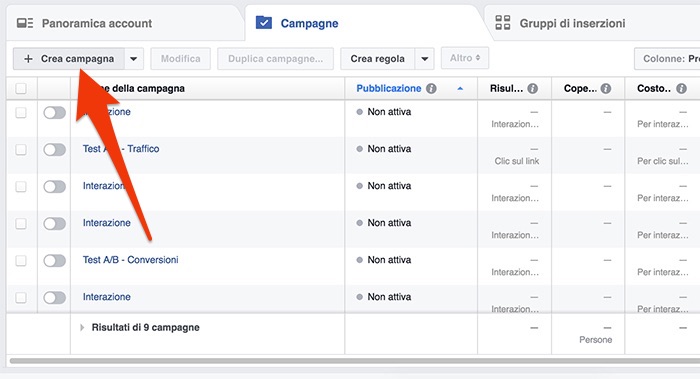Check checkbox of row above Test A/B - Traffico
Screen dimensions: 700x379
[21, 112]
